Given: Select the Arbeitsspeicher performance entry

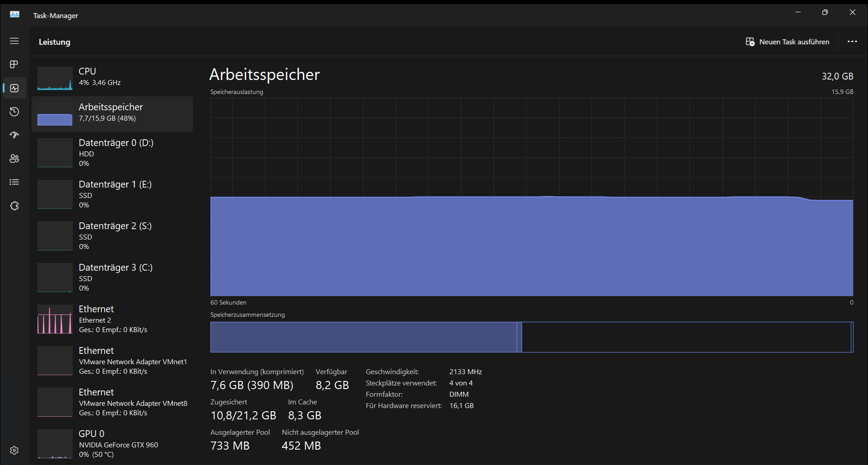Looking at the screenshot, I should click(x=112, y=114).
